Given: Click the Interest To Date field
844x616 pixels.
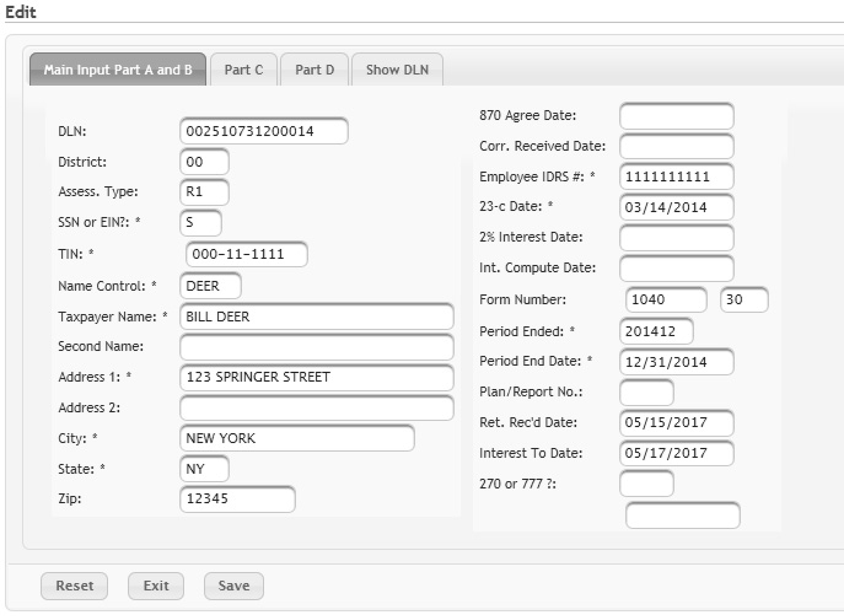Looking at the screenshot, I should click(676, 453).
